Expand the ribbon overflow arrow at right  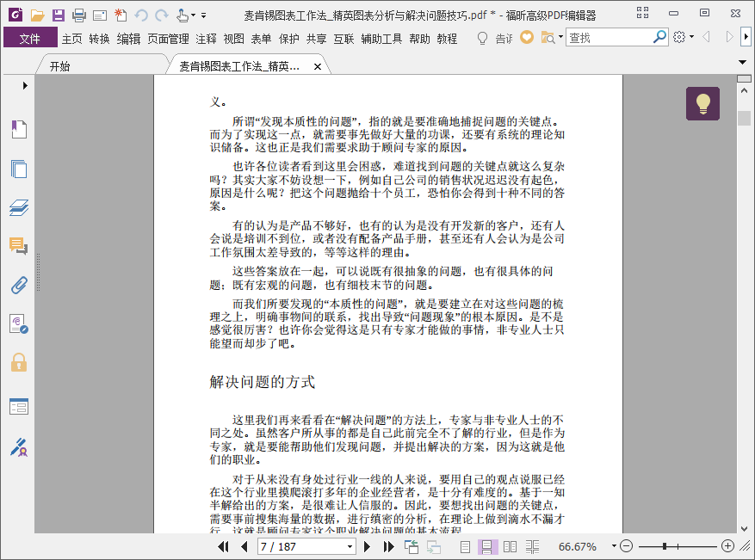(746, 37)
